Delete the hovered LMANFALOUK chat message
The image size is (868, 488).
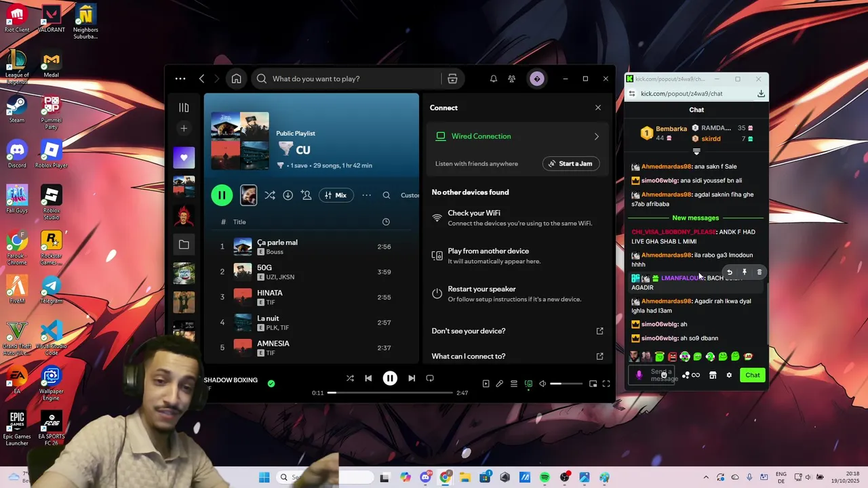759,272
